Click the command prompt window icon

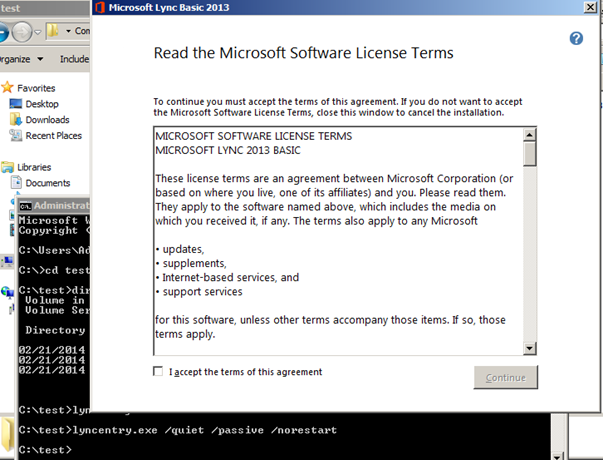click(x=25, y=206)
